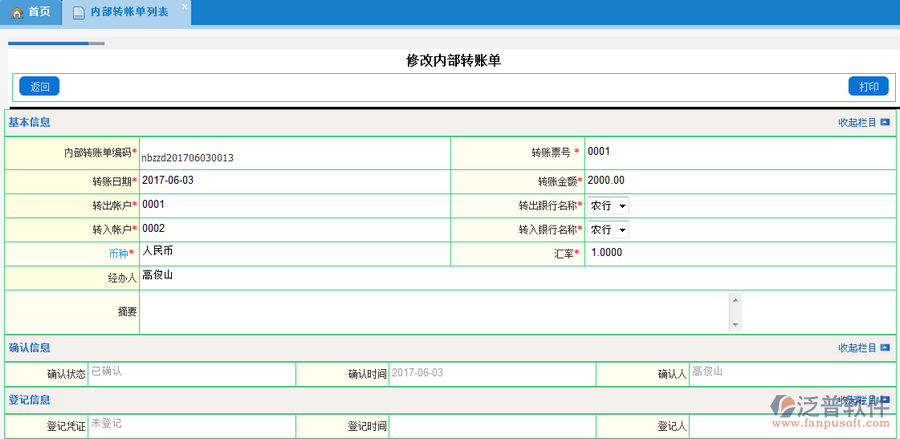Click collapse icon in 确认信息 header
The height and width of the screenshot is (439, 900).
click(x=885, y=348)
